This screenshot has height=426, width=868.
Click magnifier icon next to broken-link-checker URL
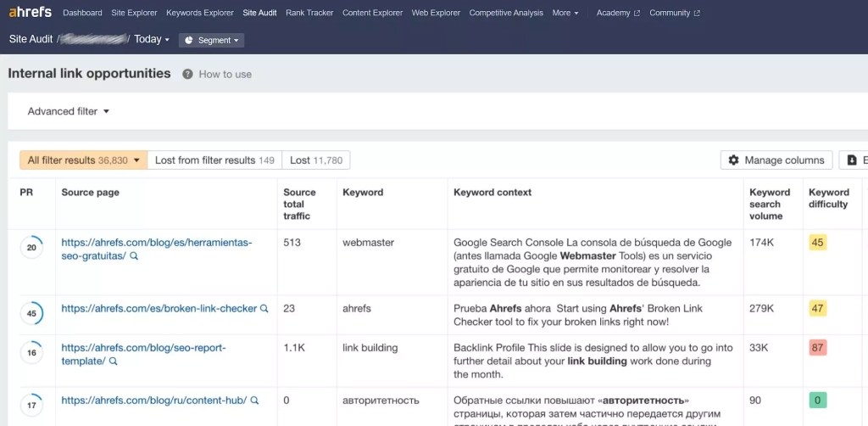[x=264, y=309]
